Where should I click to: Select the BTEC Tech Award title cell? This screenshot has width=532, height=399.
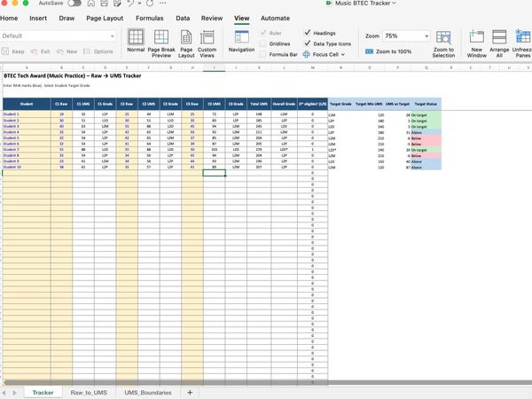click(73, 75)
